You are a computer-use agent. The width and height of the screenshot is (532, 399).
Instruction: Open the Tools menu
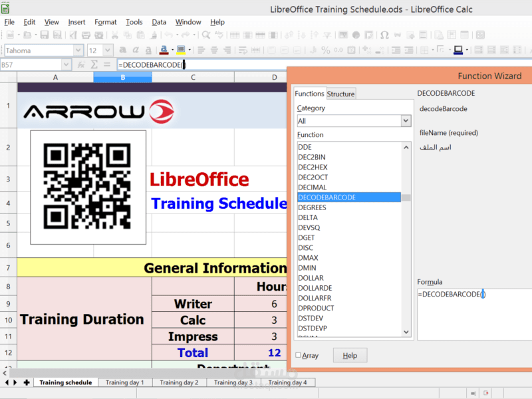[x=134, y=22]
